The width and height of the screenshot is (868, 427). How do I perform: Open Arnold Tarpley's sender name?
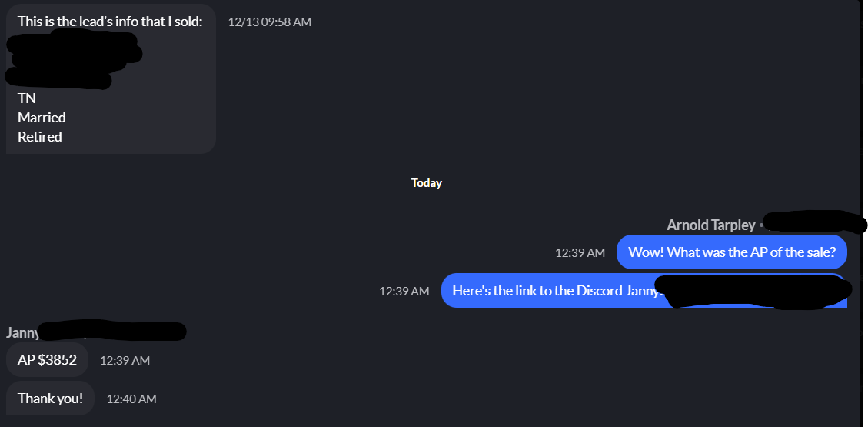711,225
